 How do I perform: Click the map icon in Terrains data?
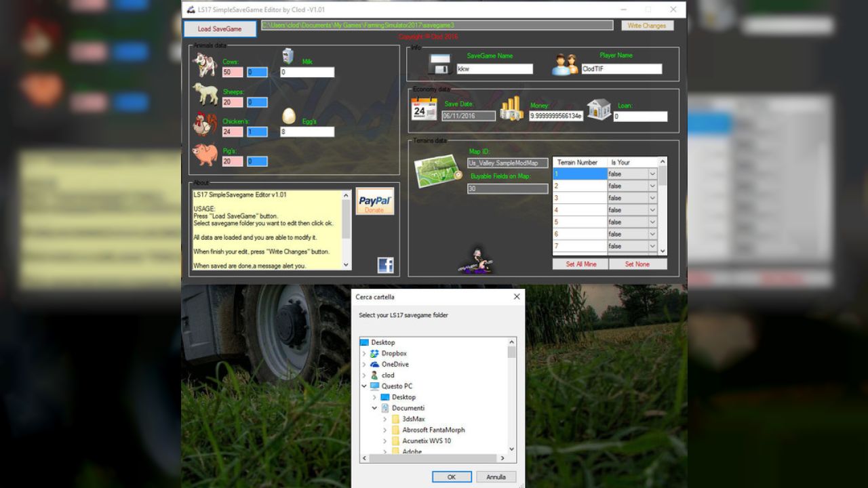(x=438, y=172)
